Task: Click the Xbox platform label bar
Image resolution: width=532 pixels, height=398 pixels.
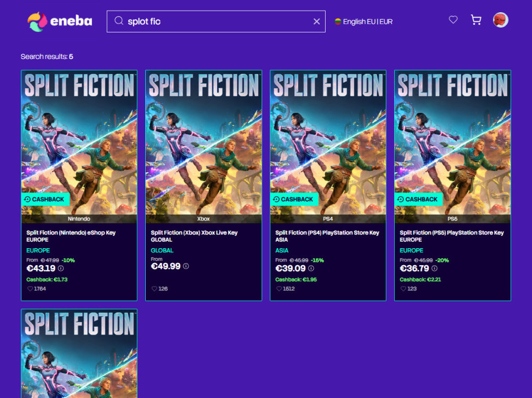Action: pyautogui.click(x=204, y=219)
